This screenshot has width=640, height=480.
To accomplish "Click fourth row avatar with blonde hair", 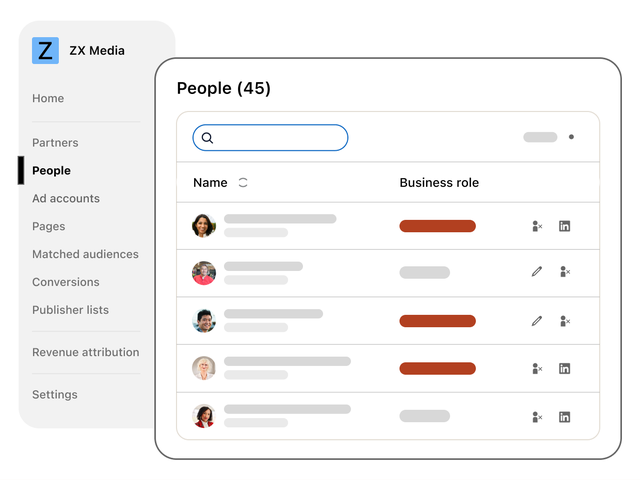I will click(x=204, y=368).
